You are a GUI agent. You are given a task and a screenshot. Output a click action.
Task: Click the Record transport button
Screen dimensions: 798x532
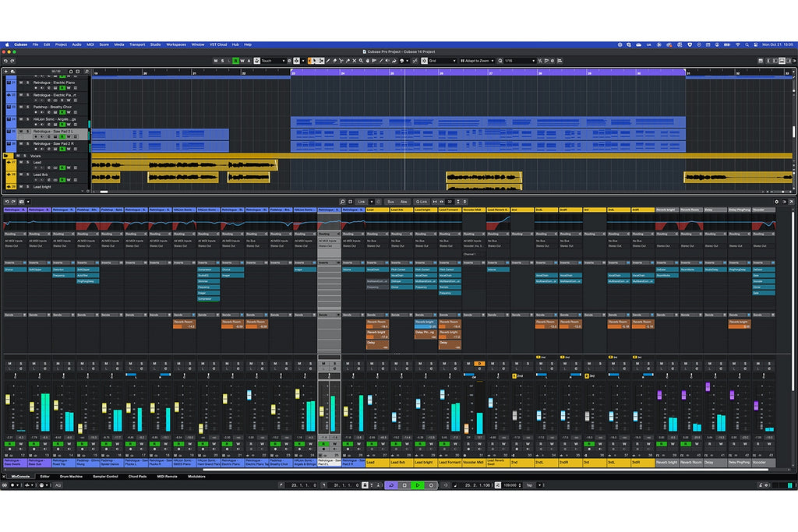[x=431, y=485]
